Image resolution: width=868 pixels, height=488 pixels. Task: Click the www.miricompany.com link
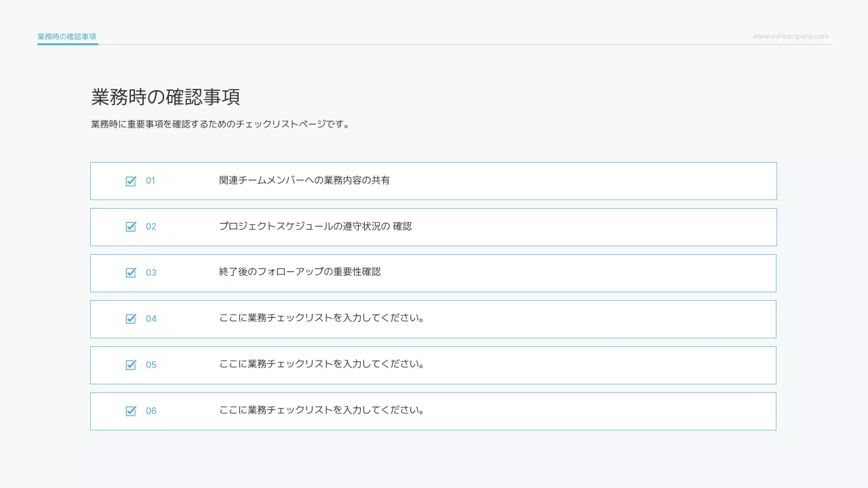pos(790,35)
